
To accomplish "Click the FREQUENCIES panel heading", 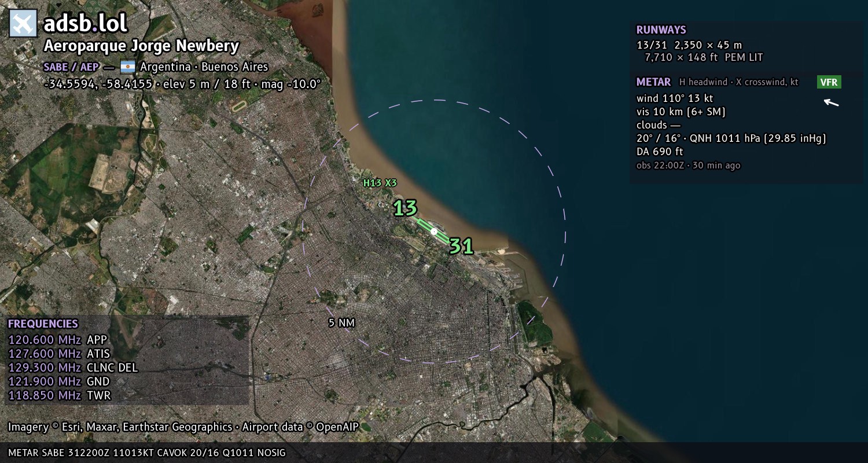I will tap(43, 324).
